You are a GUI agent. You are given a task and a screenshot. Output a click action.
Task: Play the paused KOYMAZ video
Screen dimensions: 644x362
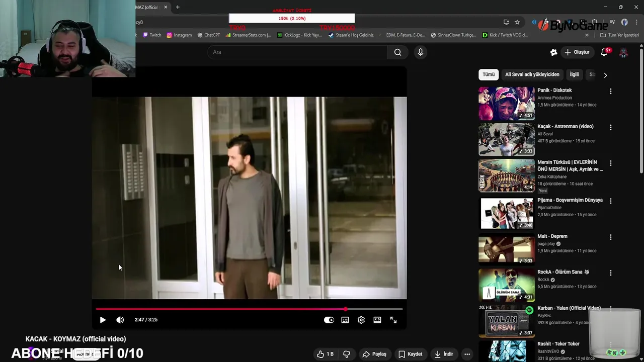(103, 320)
